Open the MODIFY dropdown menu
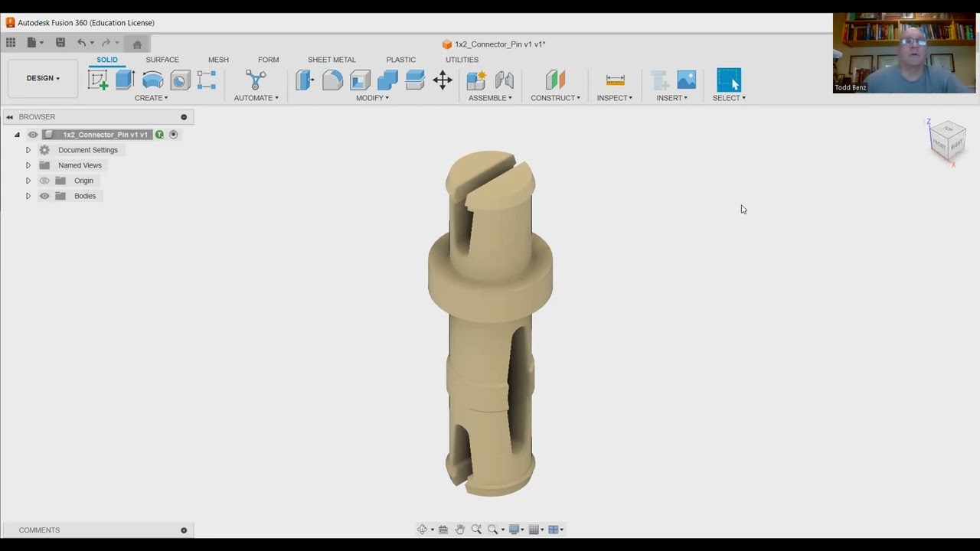This screenshot has height=551, width=980. pos(373,98)
